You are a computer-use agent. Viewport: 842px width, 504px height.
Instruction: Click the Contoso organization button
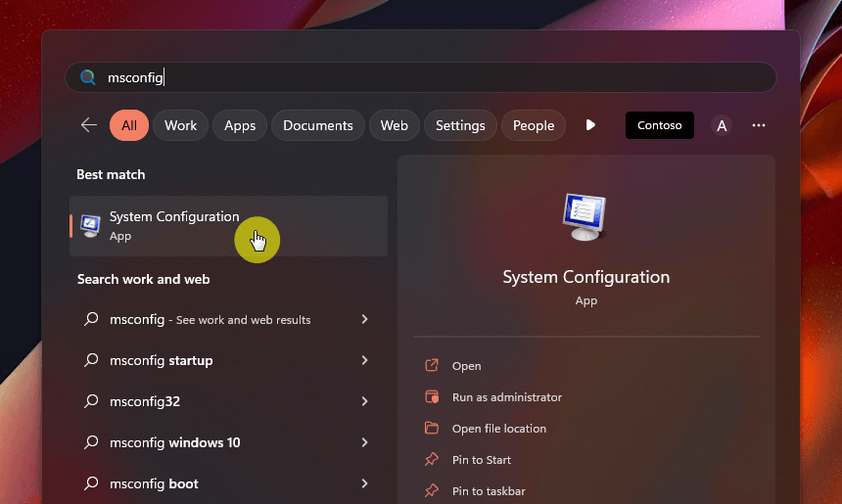660,125
